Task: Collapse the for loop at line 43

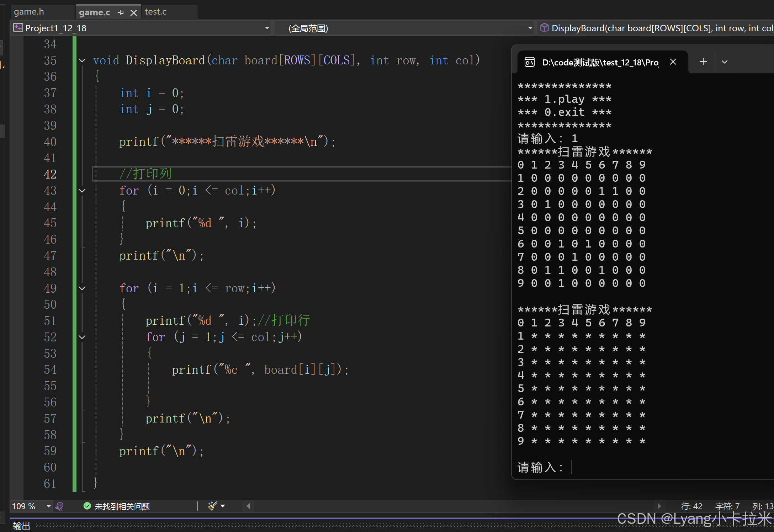Action: click(x=82, y=191)
